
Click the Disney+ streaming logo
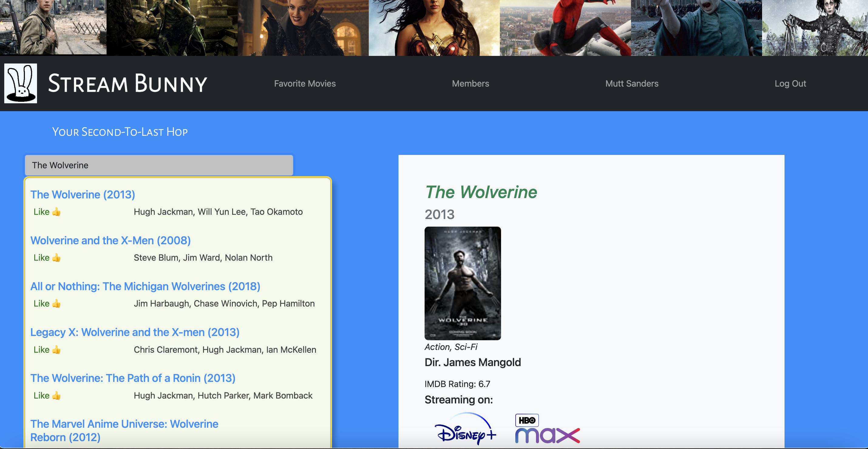tap(465, 429)
